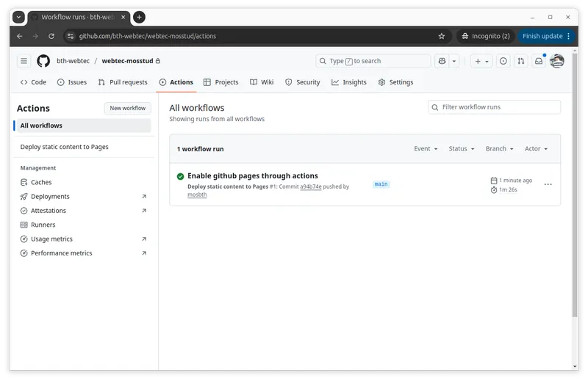This screenshot has height=381, width=588.
Task: Switch to the Settings tab
Action: 395,82
